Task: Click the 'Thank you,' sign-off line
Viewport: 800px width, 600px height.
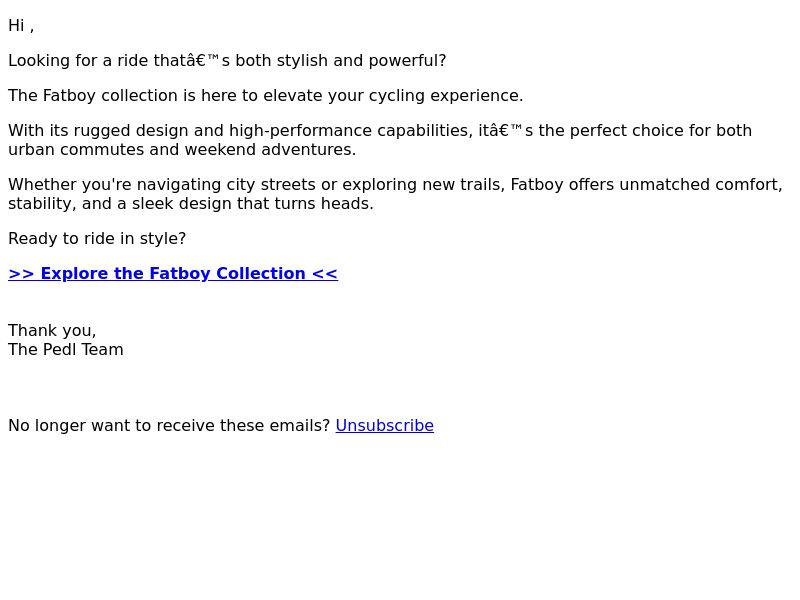Action: 52,331
